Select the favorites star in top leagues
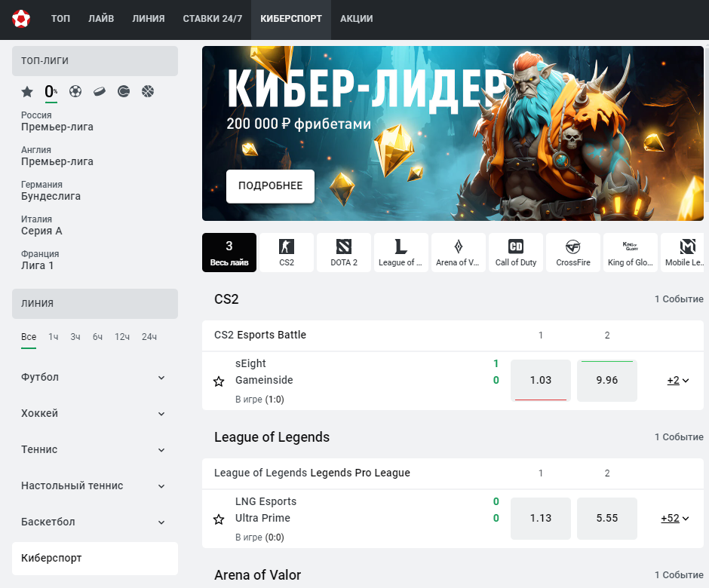This screenshot has height=588, width=709. (27, 92)
